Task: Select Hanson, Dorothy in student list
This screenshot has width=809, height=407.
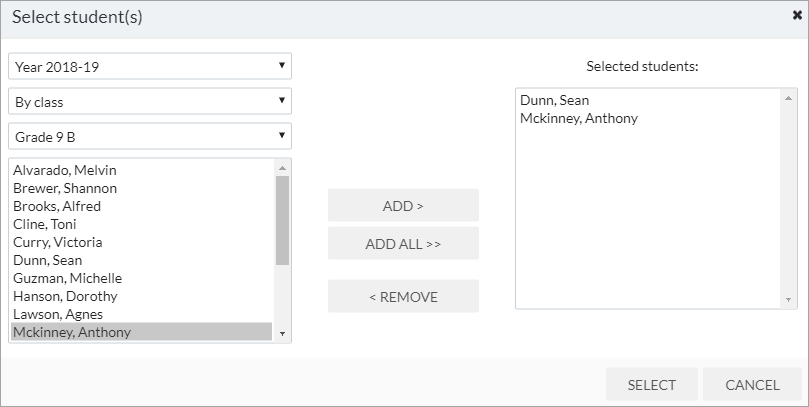Action: coord(141,297)
